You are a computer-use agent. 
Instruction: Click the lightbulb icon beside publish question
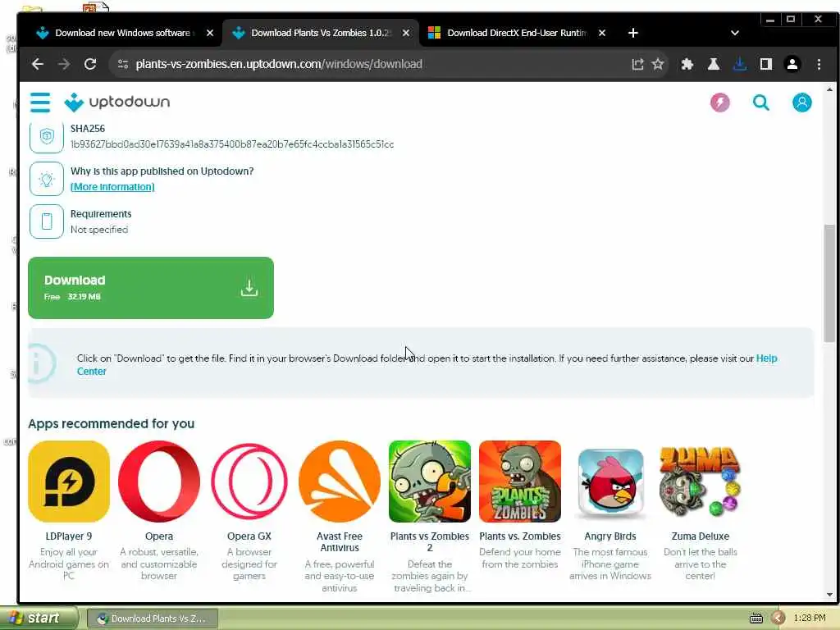point(47,179)
